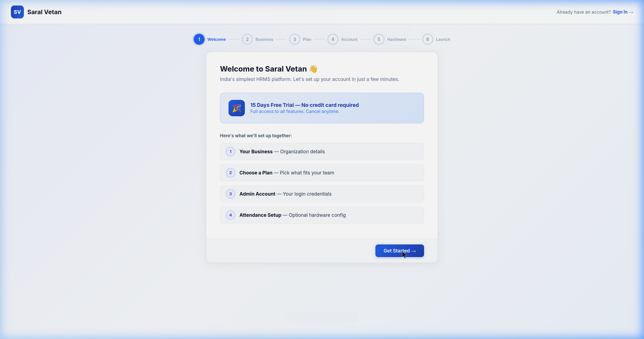Screen dimensions: 644x339
Task: Click the Plan step label
Action: point(307,39)
